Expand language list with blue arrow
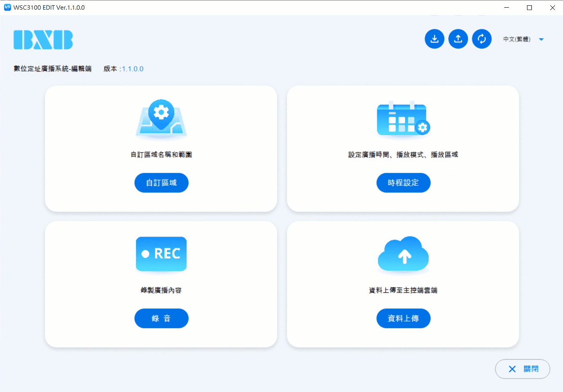The width and height of the screenshot is (563, 392). (541, 39)
